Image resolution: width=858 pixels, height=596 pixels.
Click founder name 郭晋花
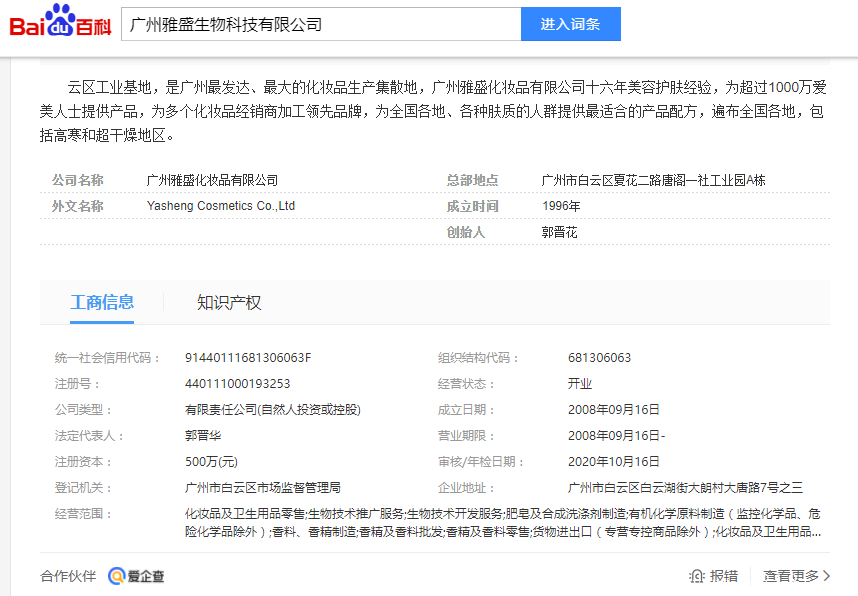pos(559,232)
